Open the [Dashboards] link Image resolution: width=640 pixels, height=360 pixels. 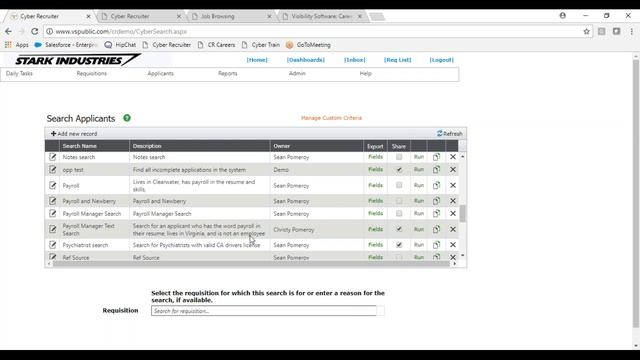point(305,60)
